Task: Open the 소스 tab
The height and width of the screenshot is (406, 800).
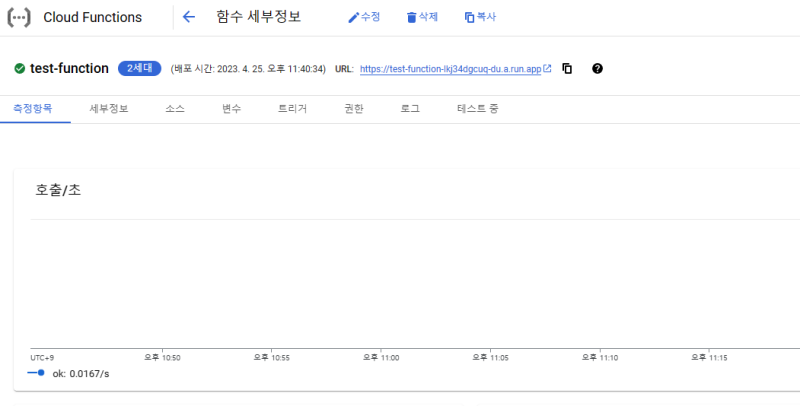Action: [x=175, y=108]
